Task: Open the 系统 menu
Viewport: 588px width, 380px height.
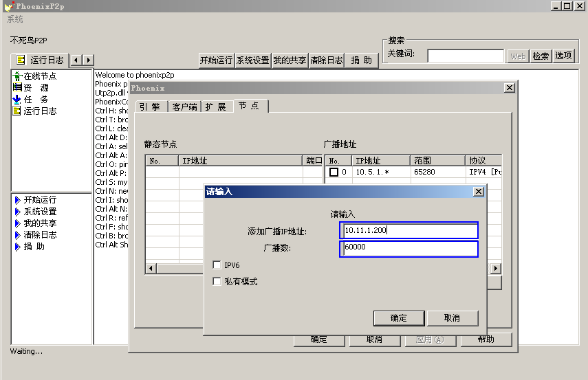Action: pyautogui.click(x=15, y=19)
